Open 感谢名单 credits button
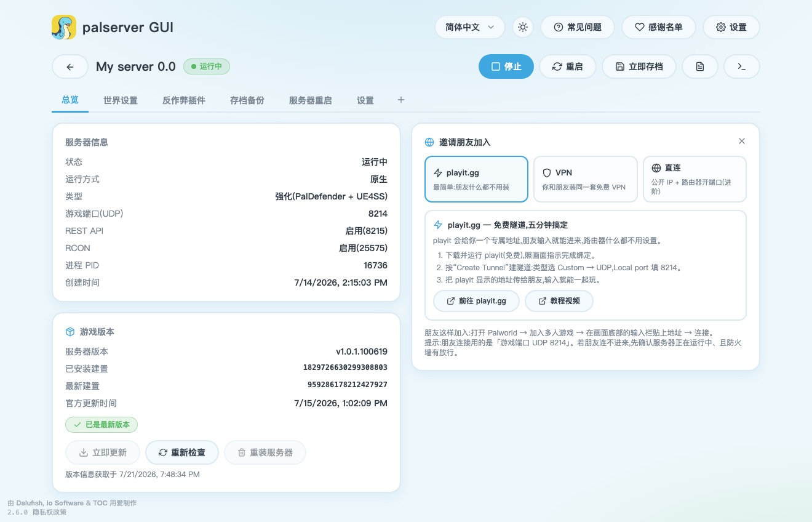812x522 pixels. tap(658, 27)
